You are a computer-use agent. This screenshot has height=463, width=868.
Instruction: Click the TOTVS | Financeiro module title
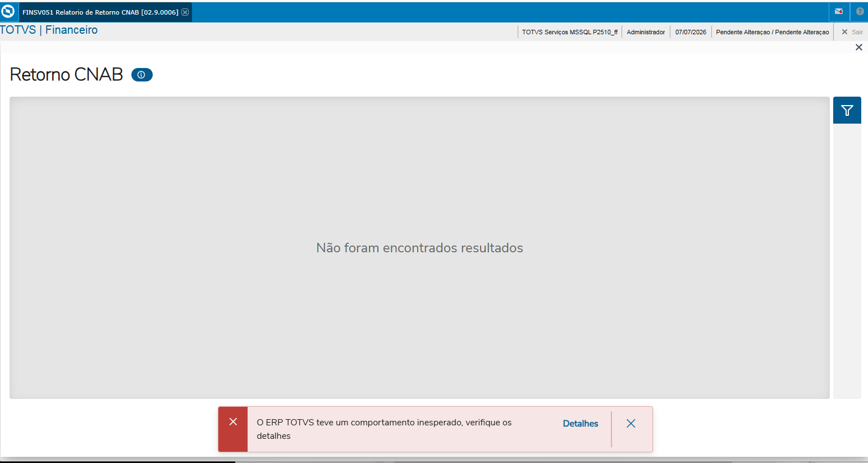point(49,30)
